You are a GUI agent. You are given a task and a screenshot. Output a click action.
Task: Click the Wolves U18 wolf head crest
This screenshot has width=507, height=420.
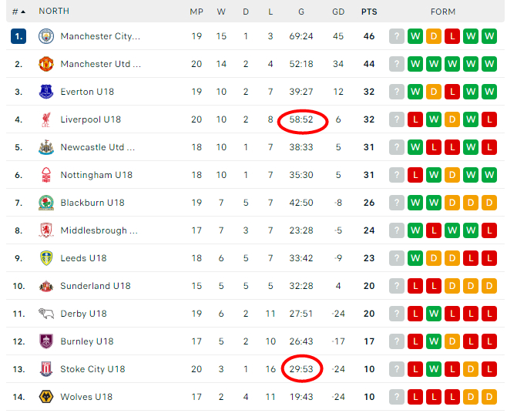[x=46, y=397]
